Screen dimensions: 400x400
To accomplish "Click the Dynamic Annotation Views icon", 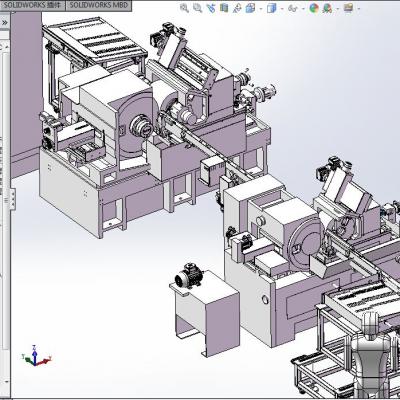I will tap(237, 8).
